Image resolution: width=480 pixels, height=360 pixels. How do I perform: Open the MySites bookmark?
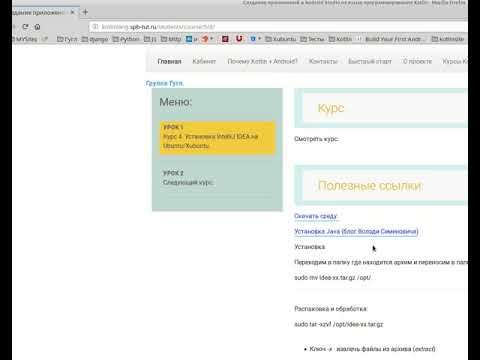[26, 39]
